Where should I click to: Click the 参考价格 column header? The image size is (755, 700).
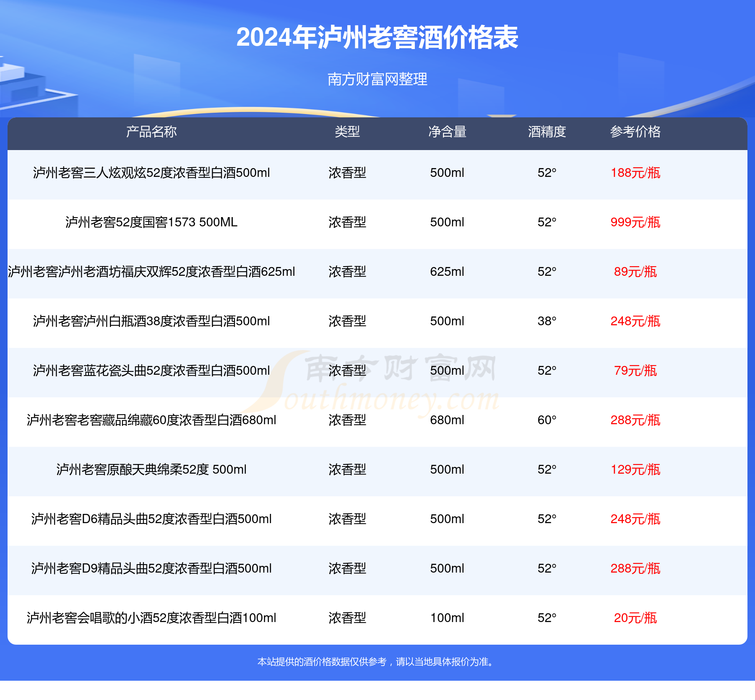(x=635, y=132)
